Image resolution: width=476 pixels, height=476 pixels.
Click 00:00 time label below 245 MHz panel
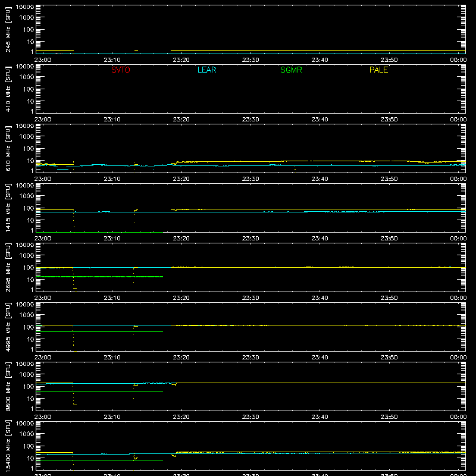click(x=458, y=60)
